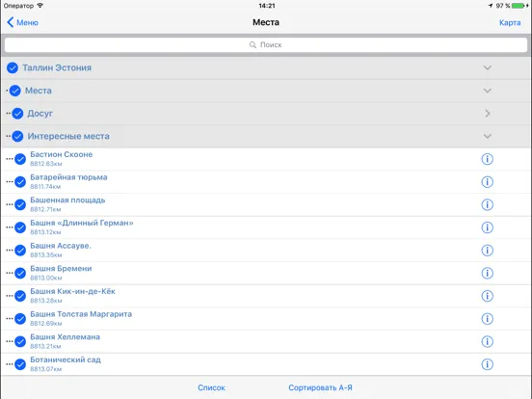532x399 pixels.
Task: Tap the Таллин Эстония header text
Action: coord(57,67)
